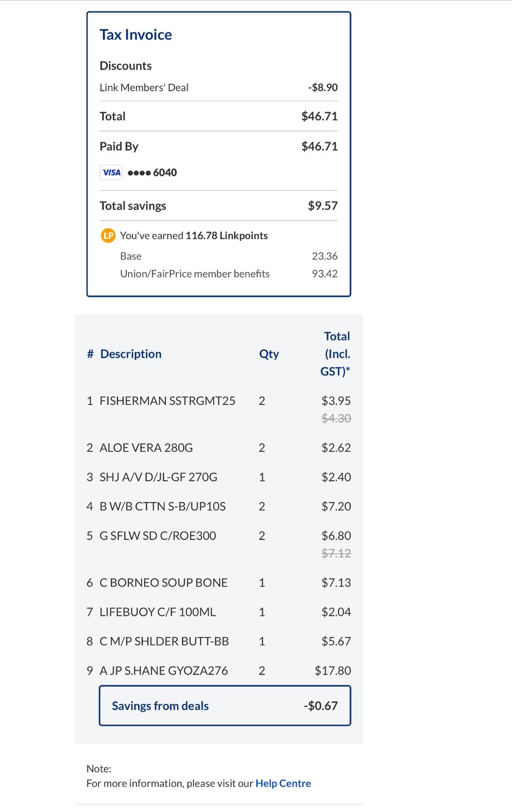Click the Union/FairPrice member benefits line

point(229,274)
